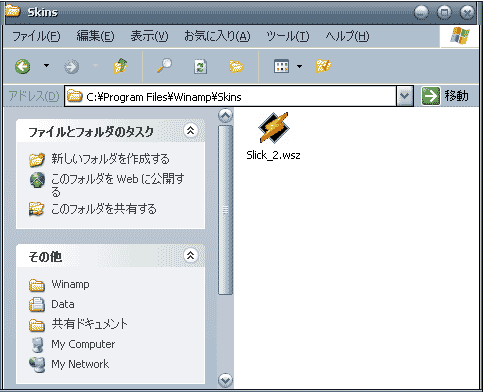Open the 編集(E) menu
Image resolution: width=484 pixels, height=392 pixels.
[95, 36]
